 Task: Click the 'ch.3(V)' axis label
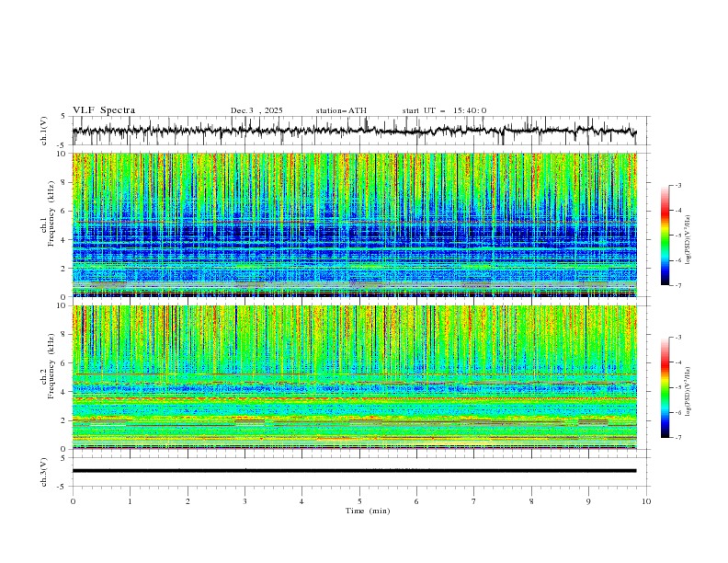(x=44, y=472)
